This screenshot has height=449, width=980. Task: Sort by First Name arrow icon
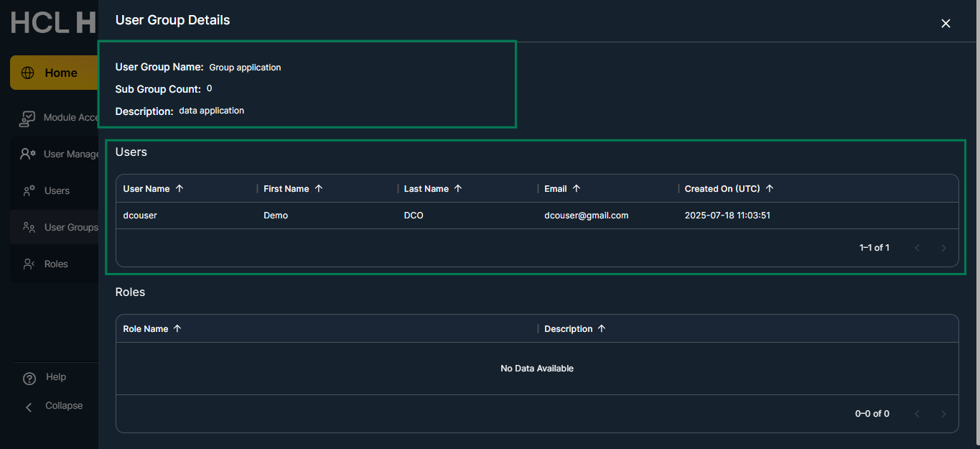pos(319,188)
